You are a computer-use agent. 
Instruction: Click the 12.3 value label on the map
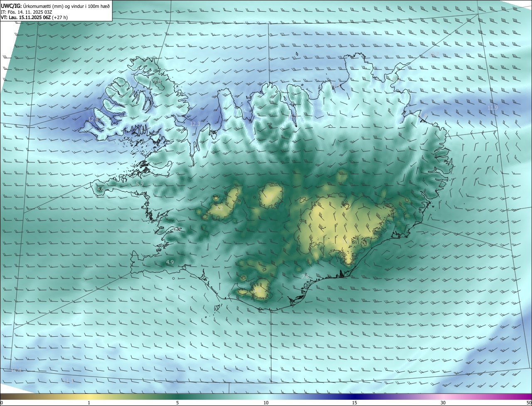[x=195, y=124]
